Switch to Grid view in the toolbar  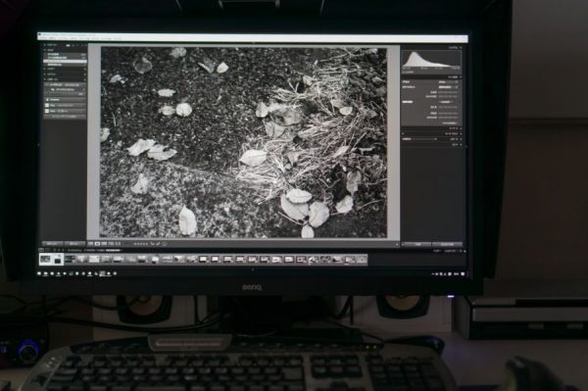tap(91, 244)
